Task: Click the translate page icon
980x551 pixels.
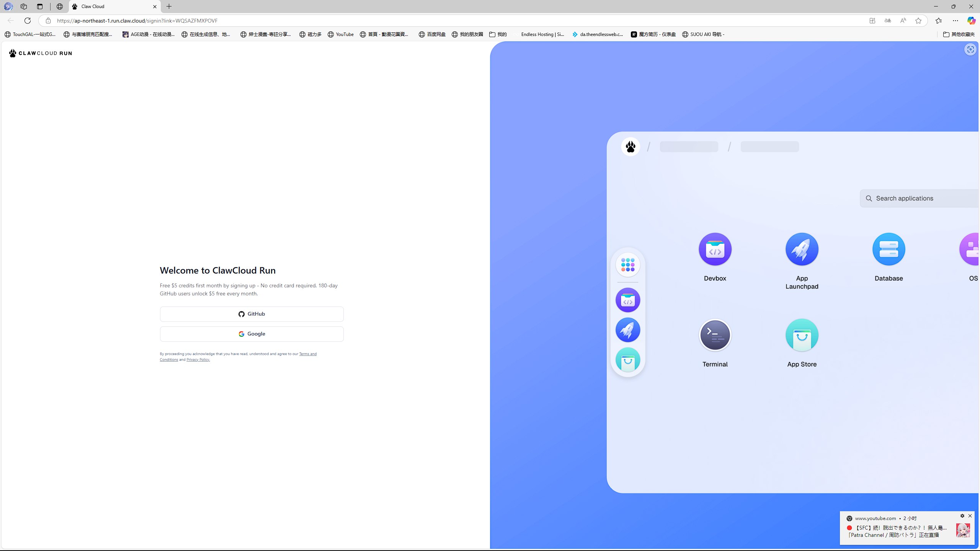Action: click(x=887, y=21)
